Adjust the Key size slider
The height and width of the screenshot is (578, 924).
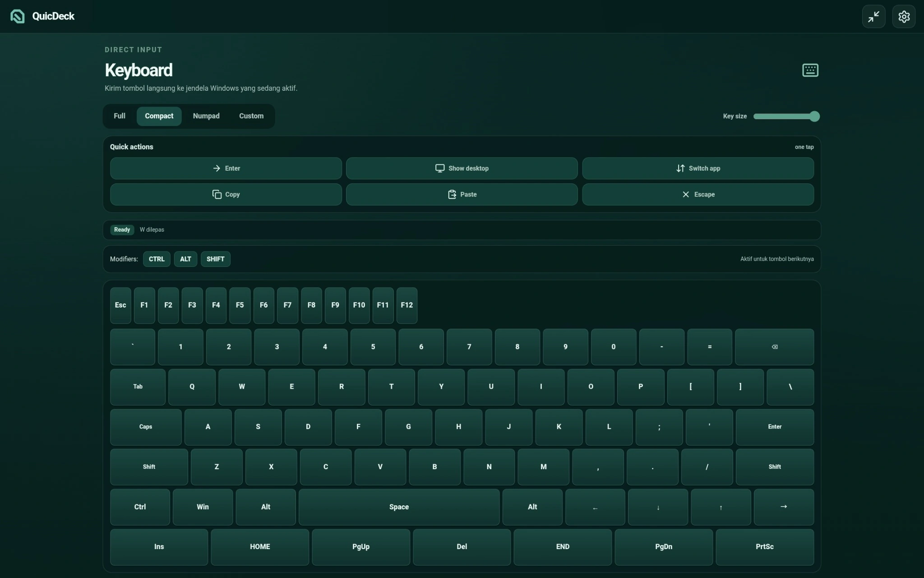click(x=786, y=117)
